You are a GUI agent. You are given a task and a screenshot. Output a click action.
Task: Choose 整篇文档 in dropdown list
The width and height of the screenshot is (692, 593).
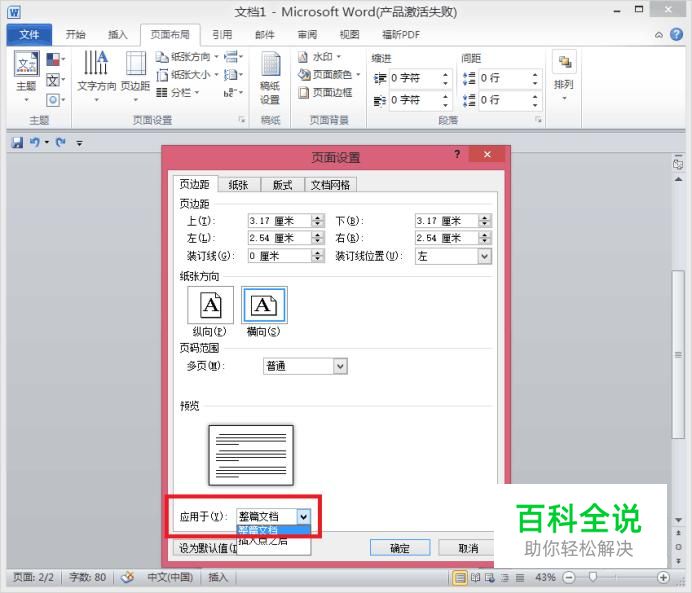(274, 530)
